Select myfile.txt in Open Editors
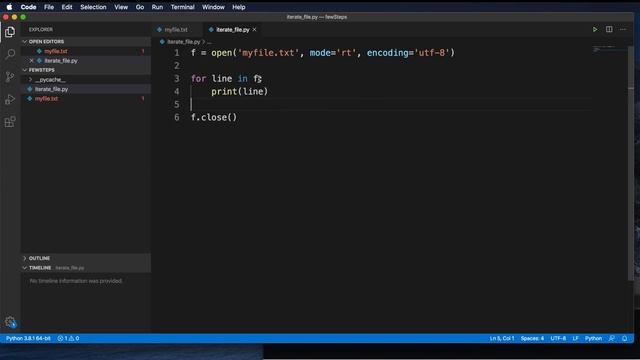Image resolution: width=640 pixels, height=360 pixels. 56,51
